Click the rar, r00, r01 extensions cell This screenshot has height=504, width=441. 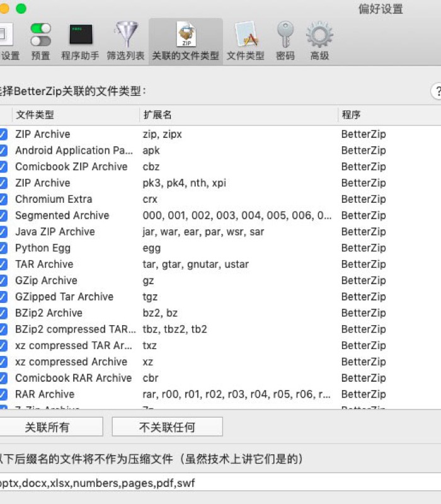point(237,394)
